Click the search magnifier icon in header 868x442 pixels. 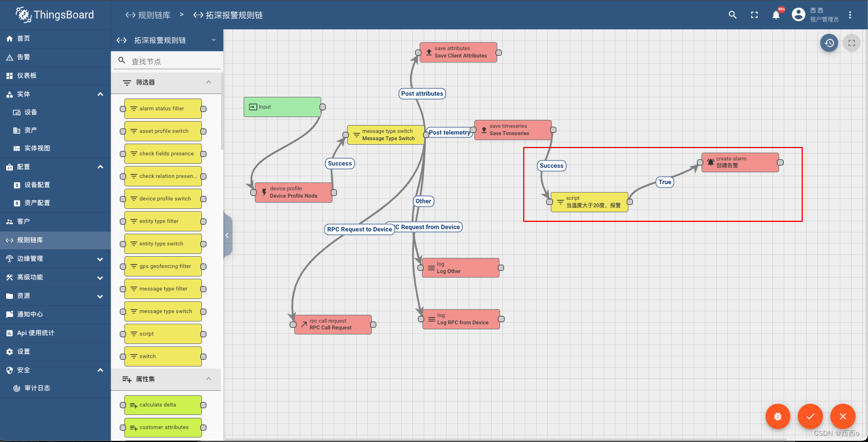point(732,15)
